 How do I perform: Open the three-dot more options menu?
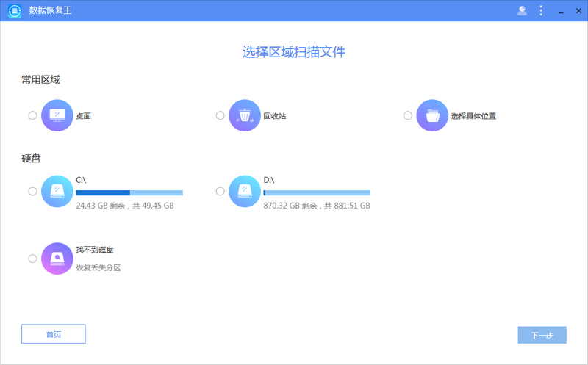tap(541, 10)
